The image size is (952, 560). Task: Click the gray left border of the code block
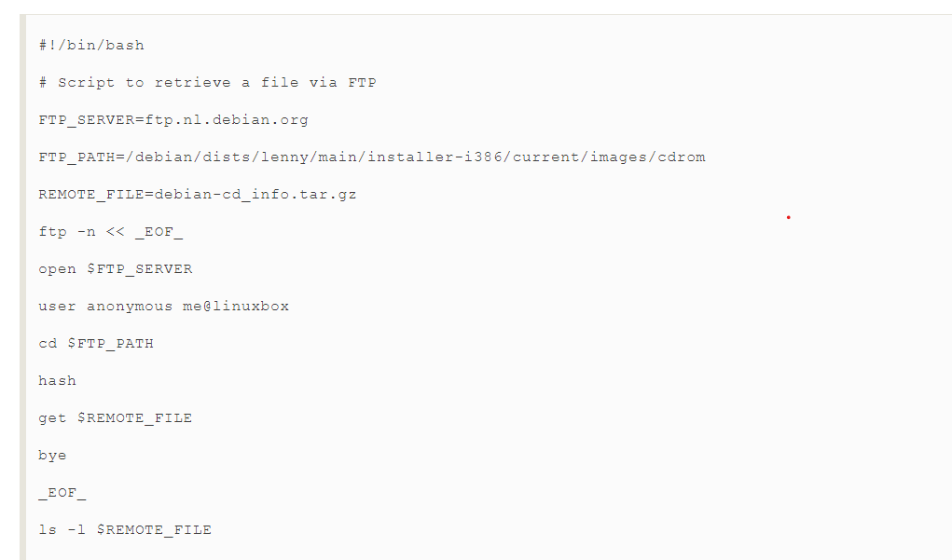point(23,280)
